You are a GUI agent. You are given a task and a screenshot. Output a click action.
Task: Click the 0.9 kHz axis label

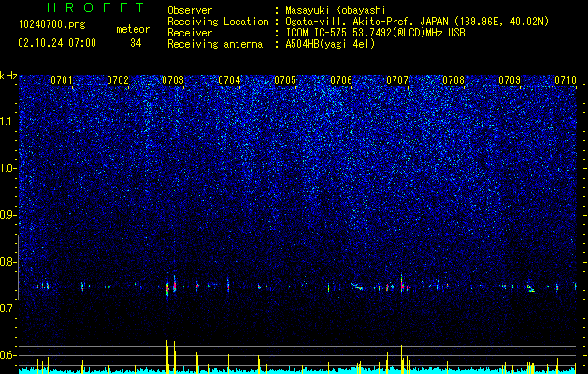click(x=7, y=215)
